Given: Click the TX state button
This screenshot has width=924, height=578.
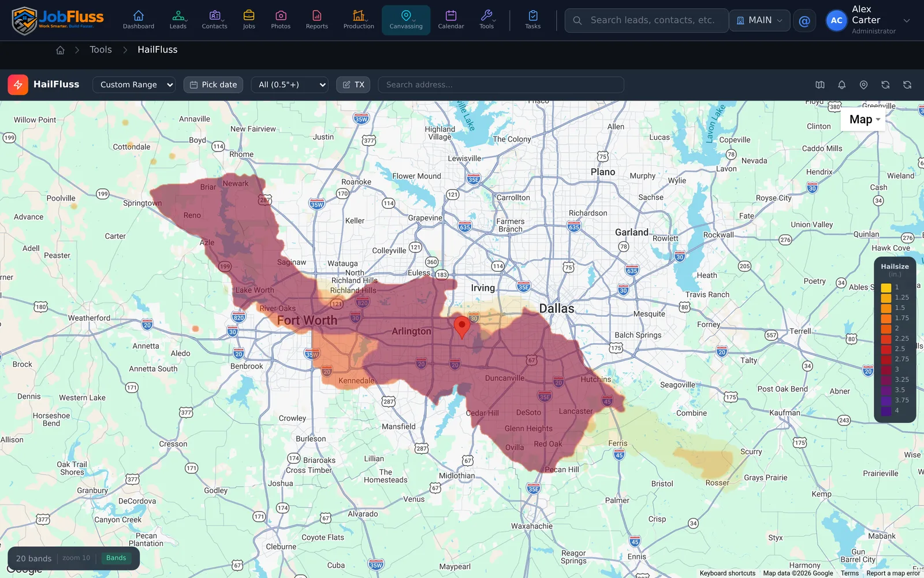Looking at the screenshot, I should pos(353,84).
